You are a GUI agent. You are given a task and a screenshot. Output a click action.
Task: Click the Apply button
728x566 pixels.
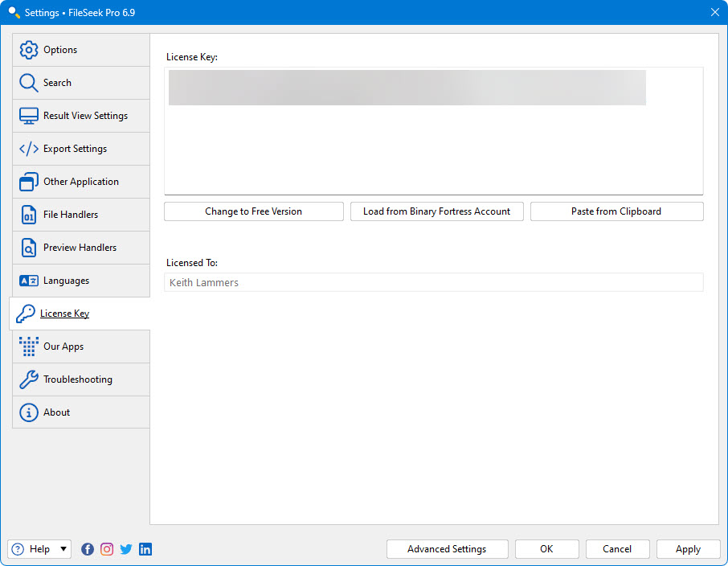(688, 549)
